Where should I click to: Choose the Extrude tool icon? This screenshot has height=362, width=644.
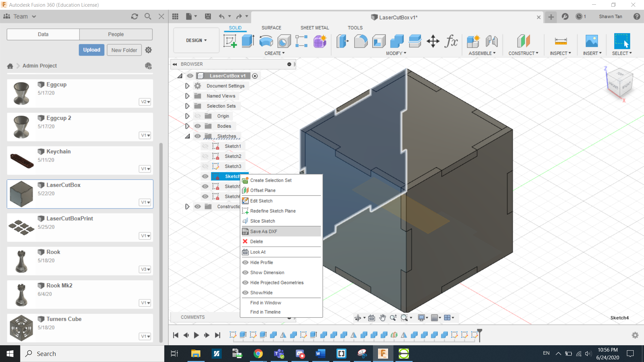coord(248,41)
